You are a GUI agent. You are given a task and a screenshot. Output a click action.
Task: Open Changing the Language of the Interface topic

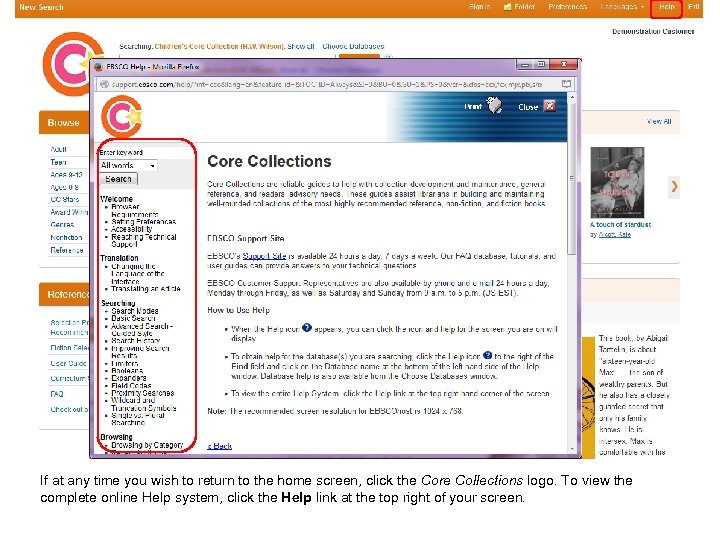click(138, 274)
